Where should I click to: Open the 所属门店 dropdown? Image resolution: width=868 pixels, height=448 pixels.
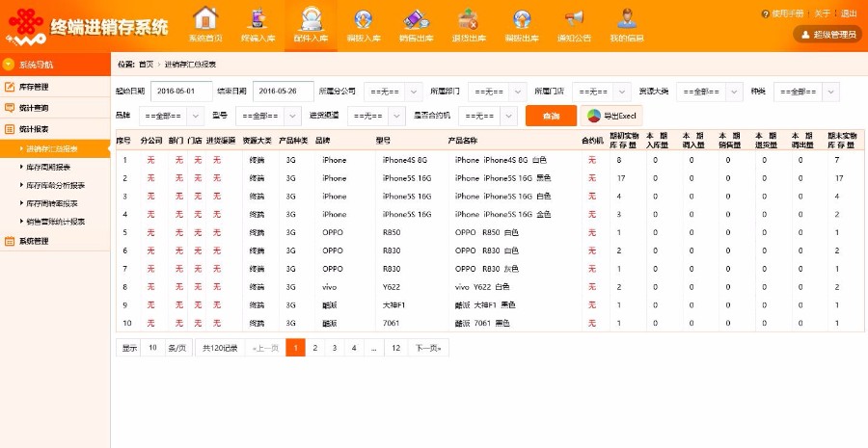[x=602, y=92]
